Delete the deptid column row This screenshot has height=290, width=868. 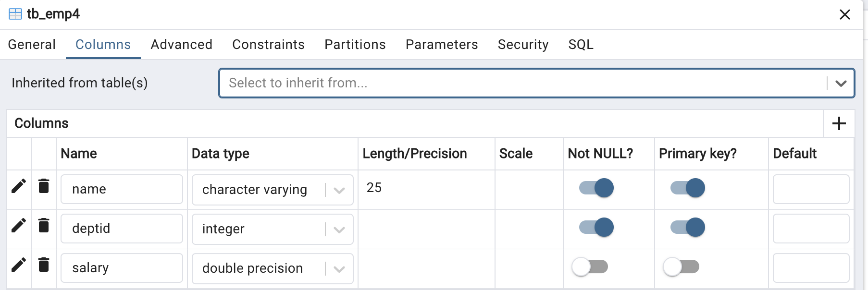[44, 225]
